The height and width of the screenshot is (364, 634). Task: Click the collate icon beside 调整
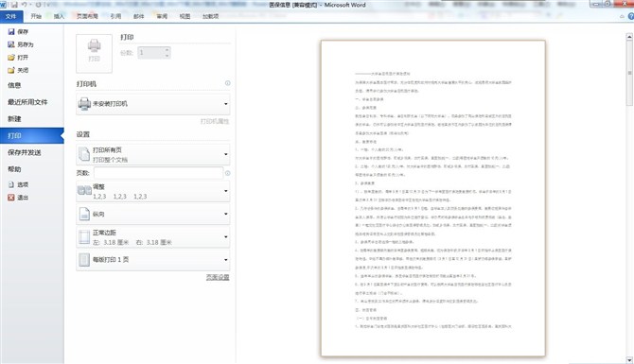[84, 191]
